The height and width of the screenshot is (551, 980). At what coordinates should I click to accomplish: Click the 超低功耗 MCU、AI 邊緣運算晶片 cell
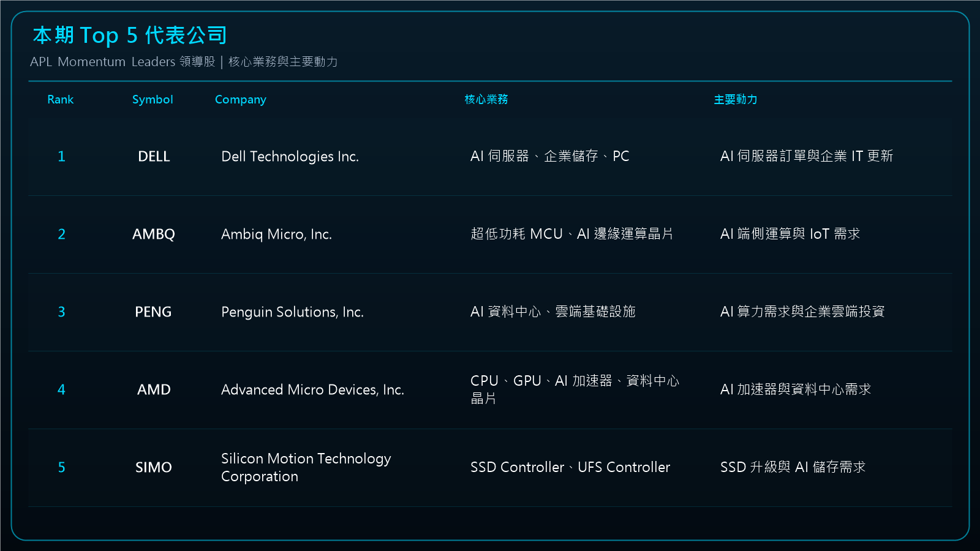[572, 234]
